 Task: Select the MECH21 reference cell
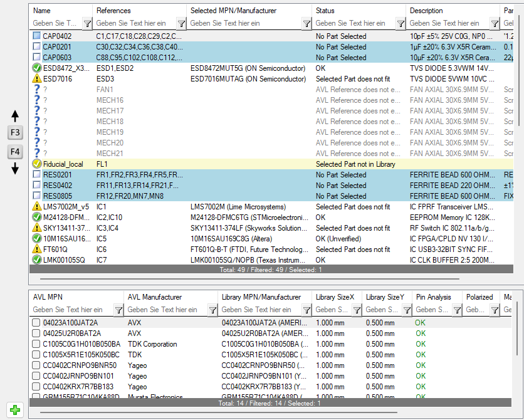[110, 154]
